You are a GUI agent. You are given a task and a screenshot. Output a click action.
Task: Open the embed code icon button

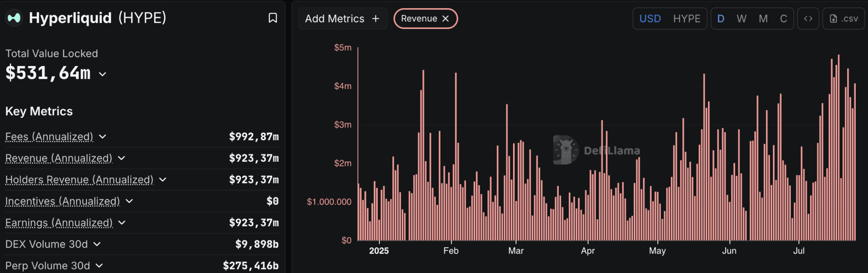coord(808,19)
